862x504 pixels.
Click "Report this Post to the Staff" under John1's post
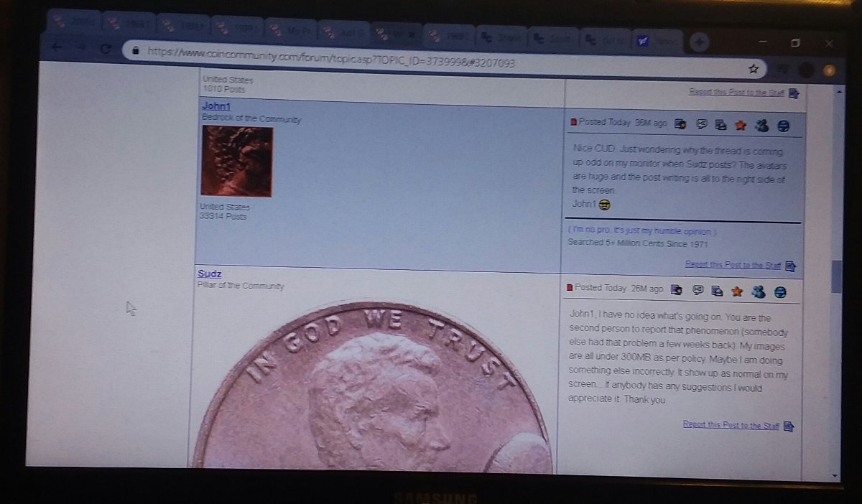pyautogui.click(x=733, y=265)
